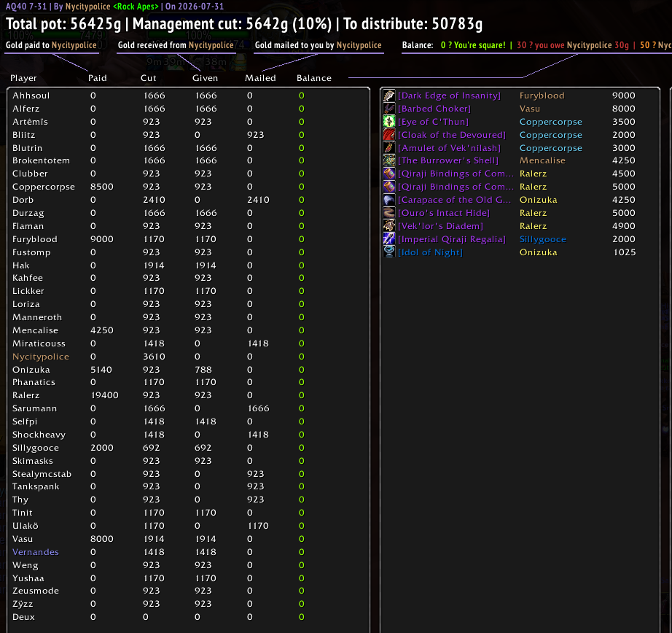This screenshot has height=633, width=672.
Task: Click Onizuka's given value 788
Action: coord(203,370)
